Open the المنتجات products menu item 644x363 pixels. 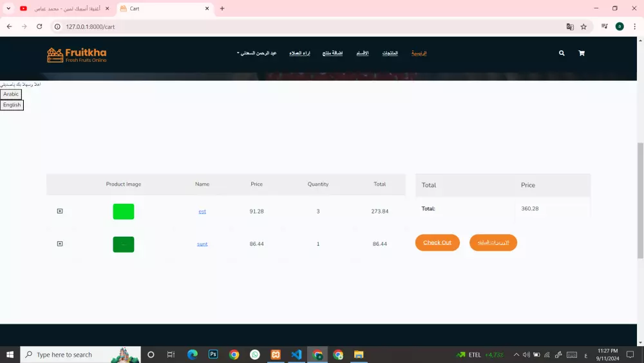tap(390, 53)
